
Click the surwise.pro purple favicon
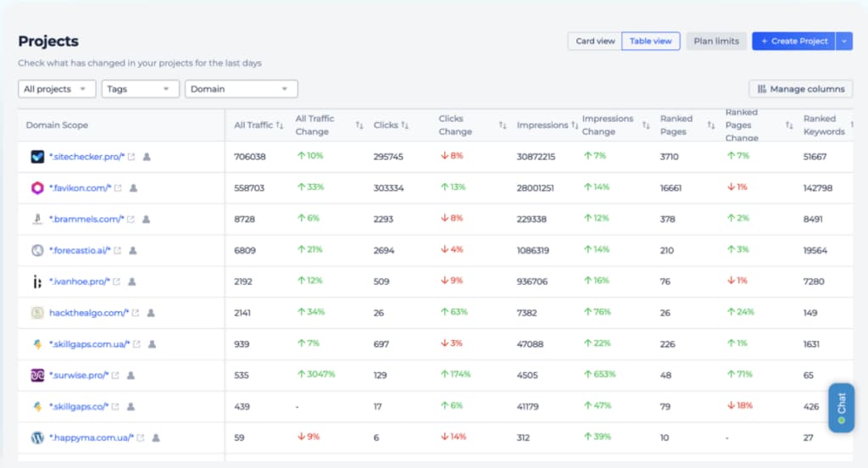tap(37, 375)
